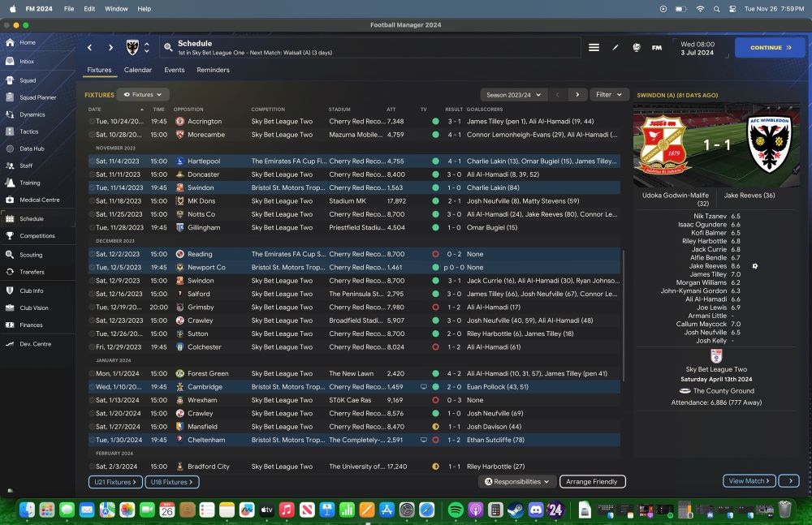Screen dimensions: 812x525
Task: Open the club switcher stepper arrows
Action: tap(146, 48)
